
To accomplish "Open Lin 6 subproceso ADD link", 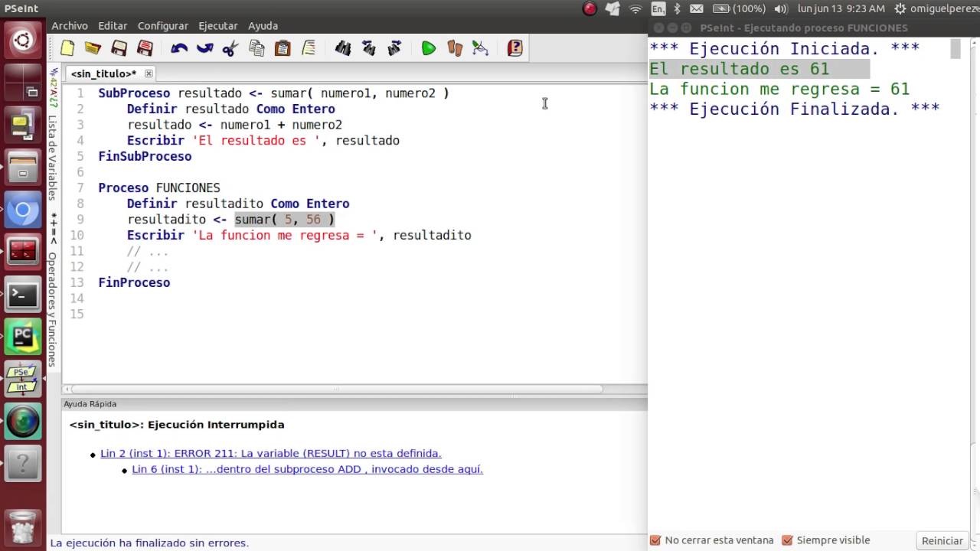I will [x=307, y=469].
